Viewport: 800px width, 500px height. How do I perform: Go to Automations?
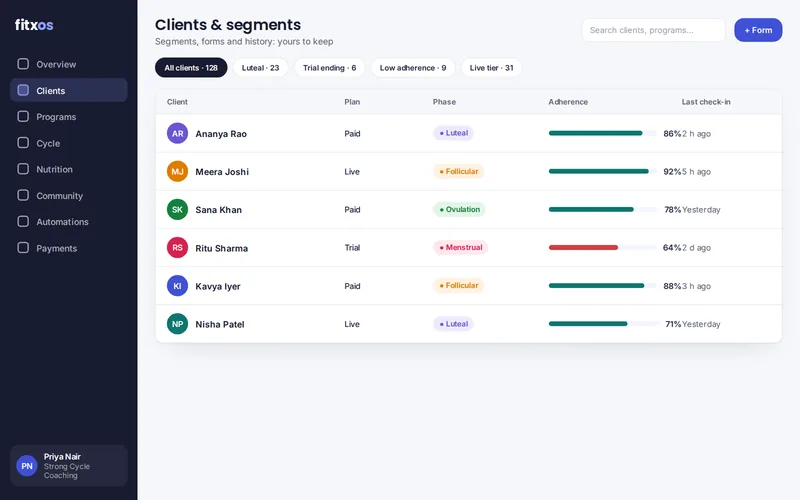68,222
